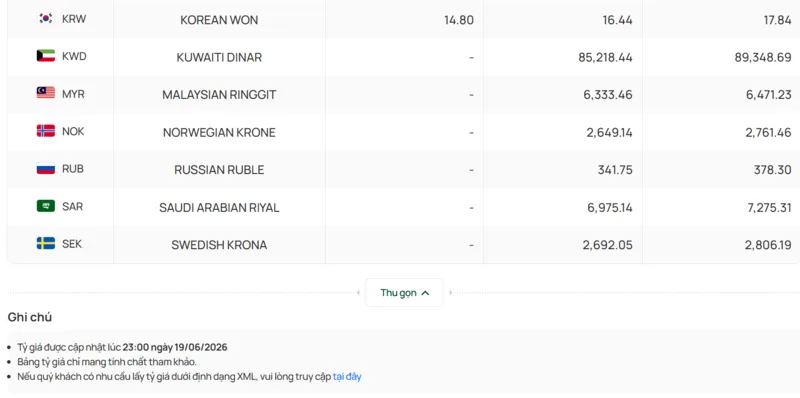Screen dimensions: 800x398
Task: Click the Sweden flag icon
Action: (x=45, y=244)
